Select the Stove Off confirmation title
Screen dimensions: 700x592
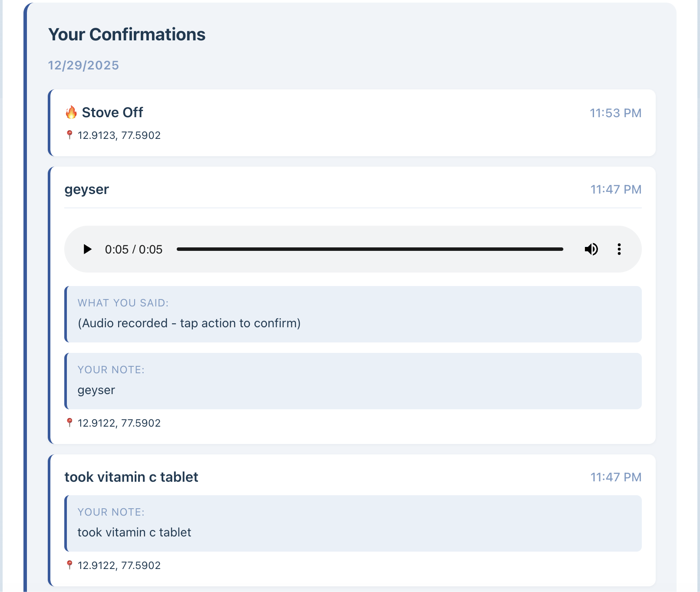[112, 112]
